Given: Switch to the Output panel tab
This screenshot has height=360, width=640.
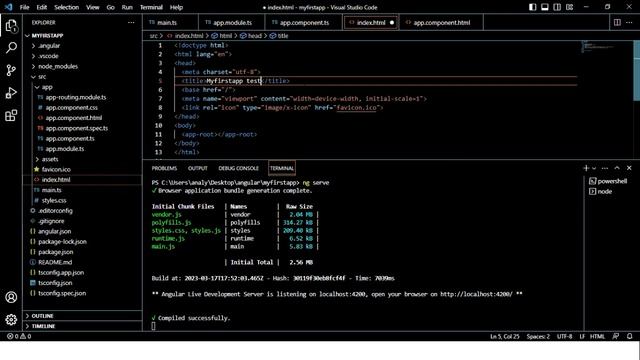Looking at the screenshot, I should click(198, 168).
